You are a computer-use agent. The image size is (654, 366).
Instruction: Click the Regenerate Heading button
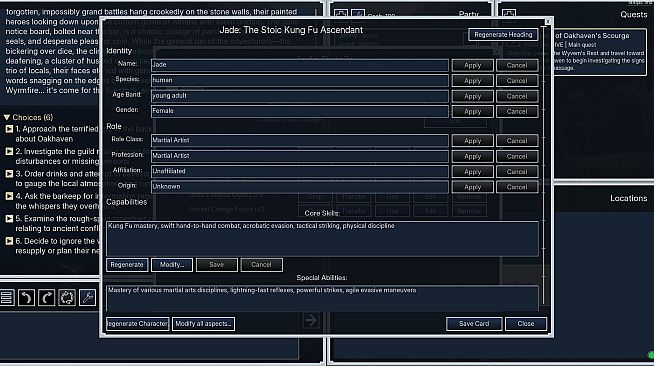tap(503, 35)
